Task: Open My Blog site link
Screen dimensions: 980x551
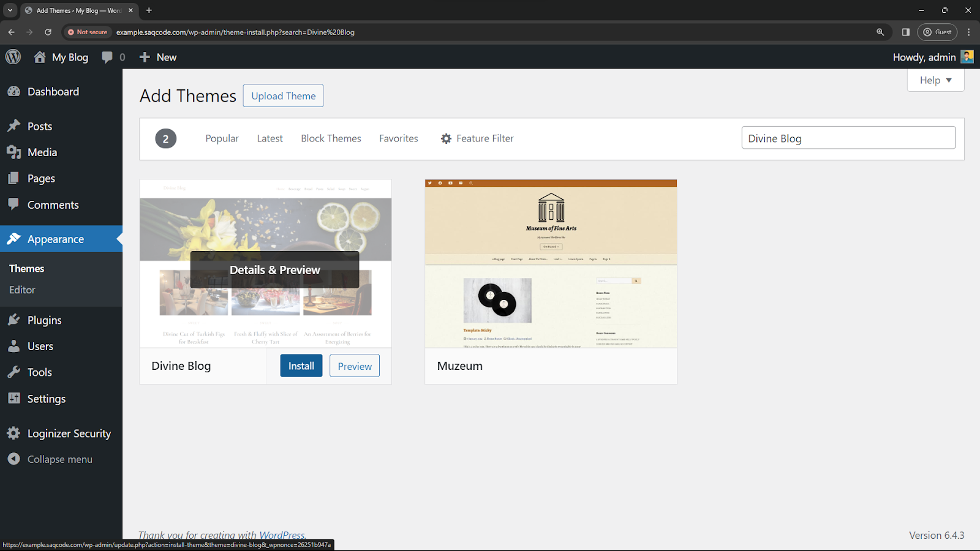Action: [x=70, y=57]
